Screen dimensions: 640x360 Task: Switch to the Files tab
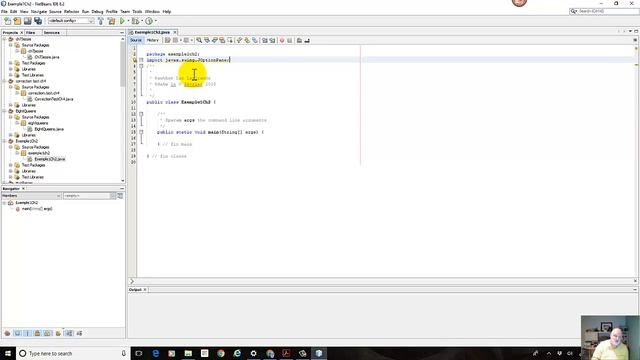tap(31, 32)
